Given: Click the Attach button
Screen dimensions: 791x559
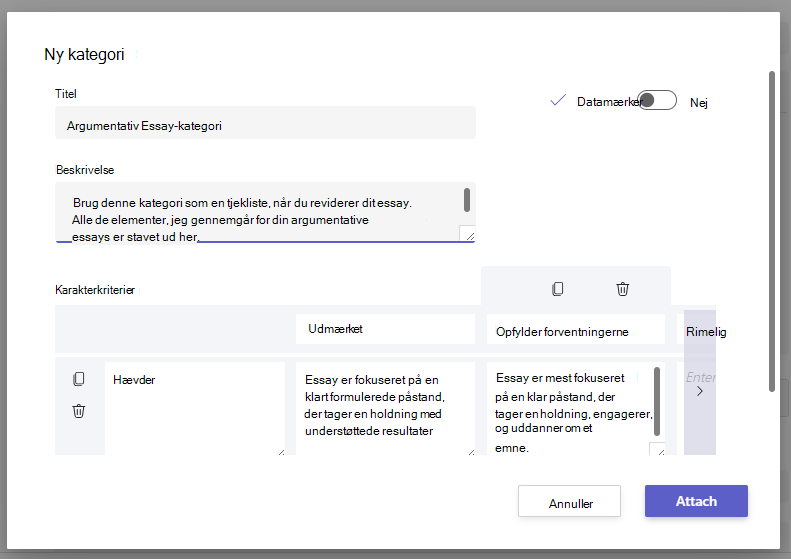Looking at the screenshot, I should (x=696, y=501).
